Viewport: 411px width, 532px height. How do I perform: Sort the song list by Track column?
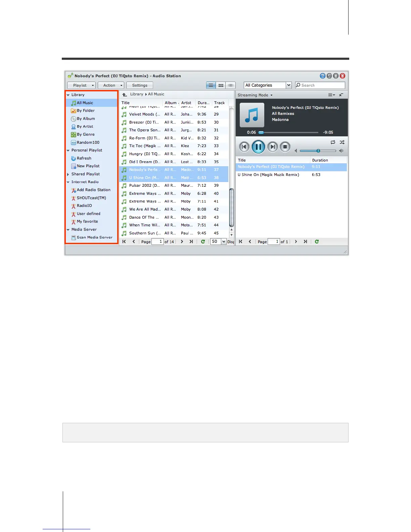(x=220, y=103)
